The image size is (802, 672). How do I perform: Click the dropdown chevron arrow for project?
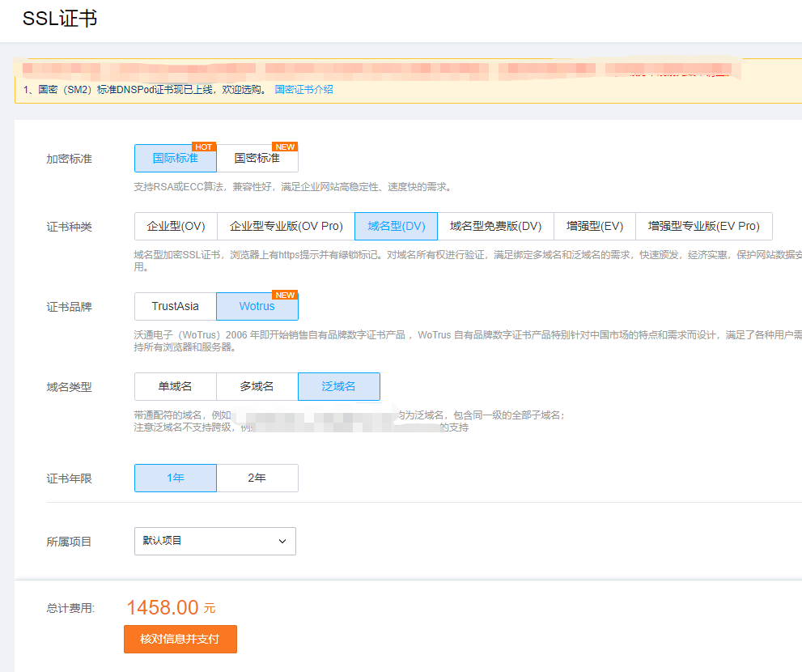coord(282,541)
